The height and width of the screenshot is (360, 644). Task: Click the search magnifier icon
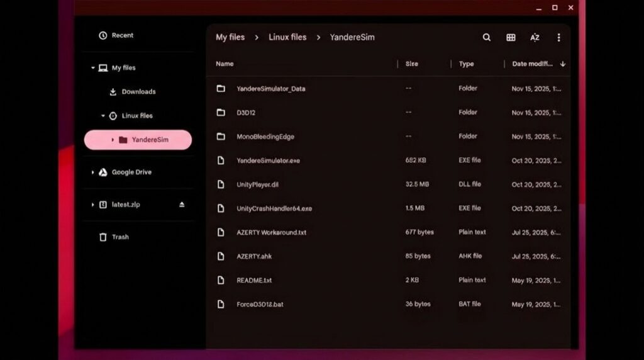[x=486, y=38]
